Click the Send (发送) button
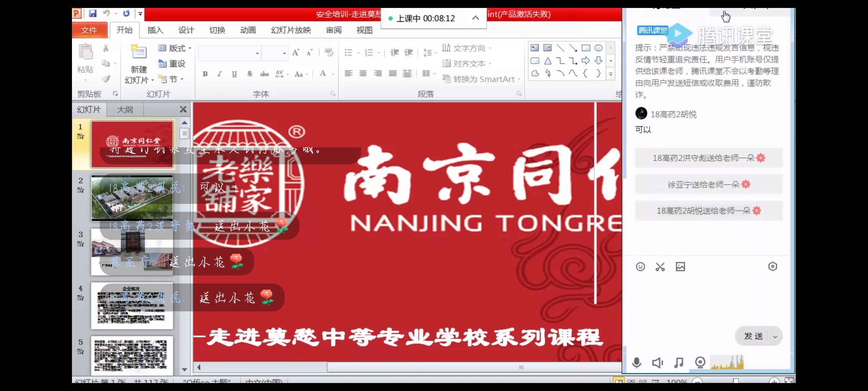 point(753,336)
